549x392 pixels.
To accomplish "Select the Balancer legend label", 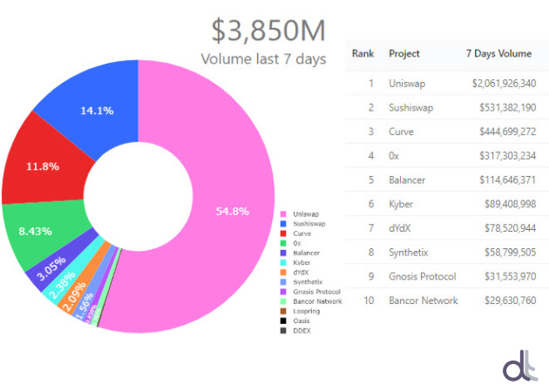I will [x=307, y=253].
